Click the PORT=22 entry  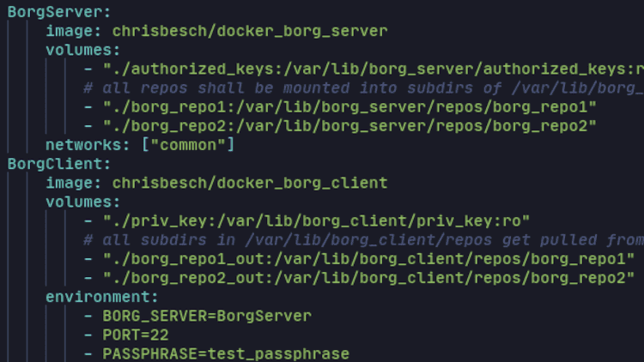[136, 335]
